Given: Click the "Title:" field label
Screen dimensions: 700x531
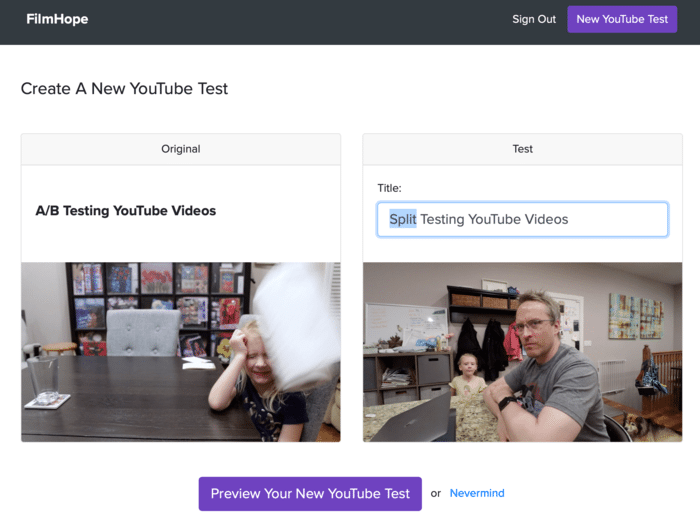Looking at the screenshot, I should pos(389,188).
